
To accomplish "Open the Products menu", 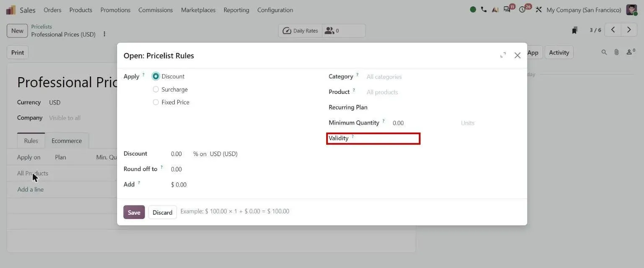I will click(x=81, y=10).
